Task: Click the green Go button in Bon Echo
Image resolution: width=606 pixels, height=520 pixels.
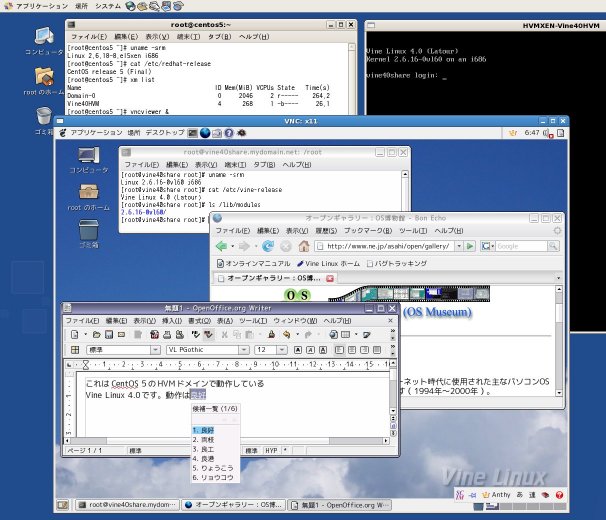Action: 470,246
